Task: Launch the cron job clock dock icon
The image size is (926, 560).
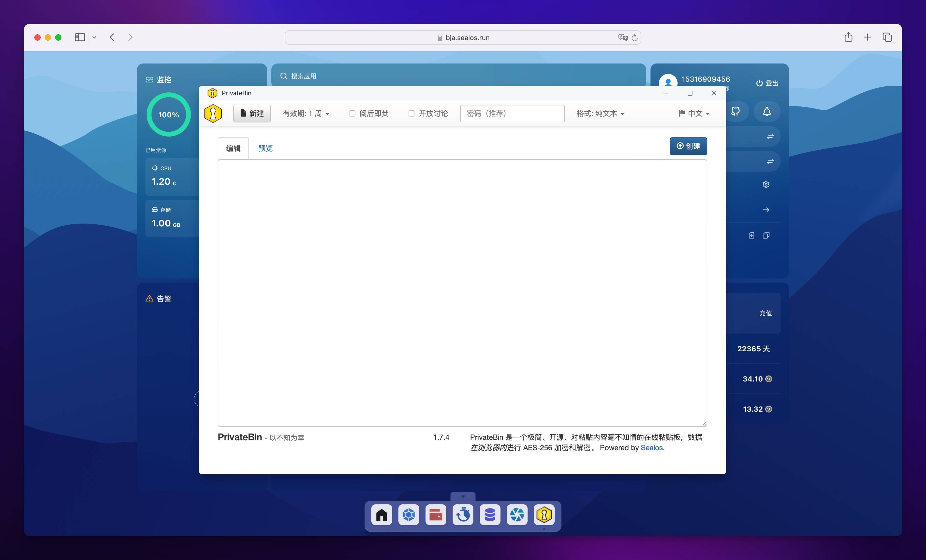Action: coord(463,514)
